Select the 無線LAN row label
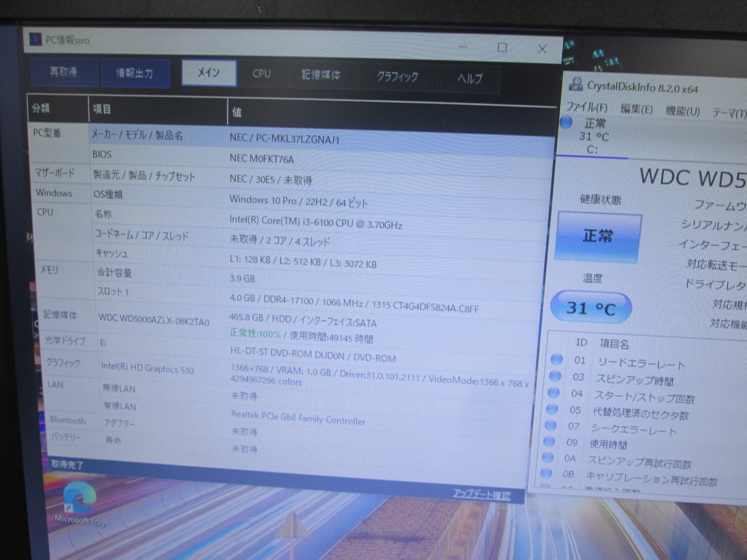Screen dimensions: 747x560 coord(119,388)
